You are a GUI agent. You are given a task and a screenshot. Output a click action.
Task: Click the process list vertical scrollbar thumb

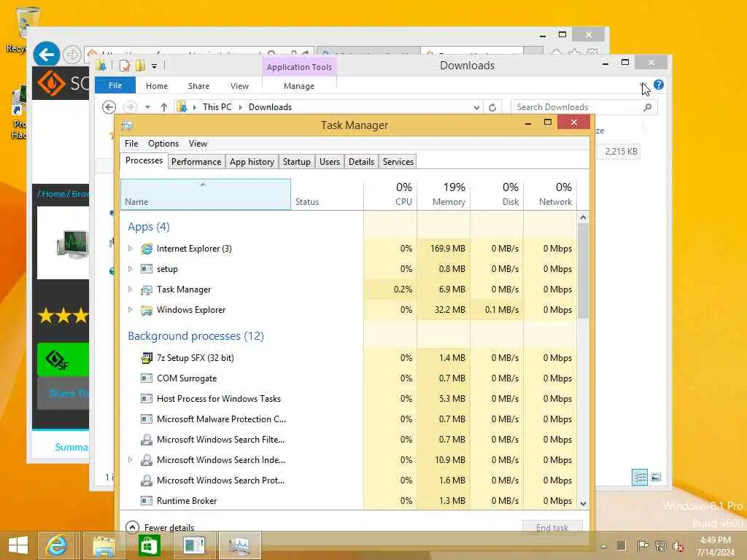click(583, 271)
